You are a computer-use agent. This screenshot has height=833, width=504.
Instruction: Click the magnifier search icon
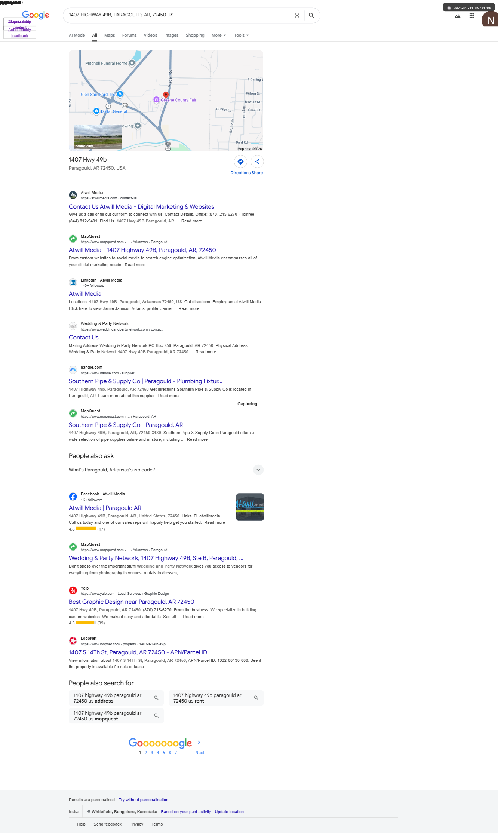[311, 15]
